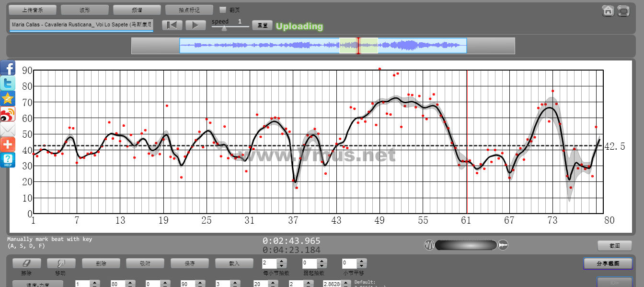Click the reset button beside the speed slider
The width and height of the screenshot is (644, 287).
(263, 25)
